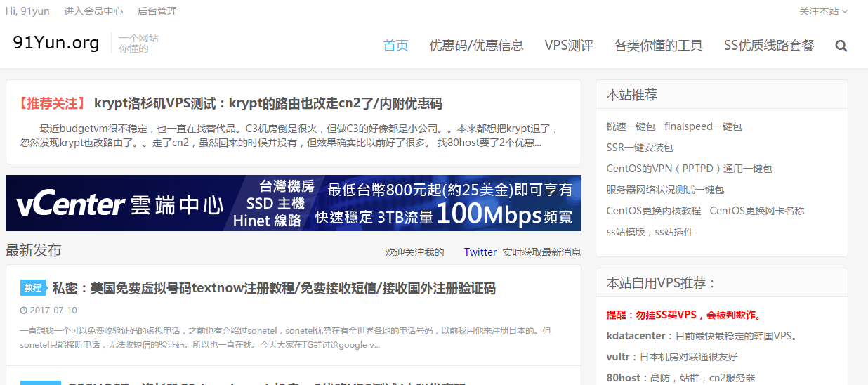Open SS优质线路套餐 menu item
The image size is (868, 385).
tap(768, 46)
